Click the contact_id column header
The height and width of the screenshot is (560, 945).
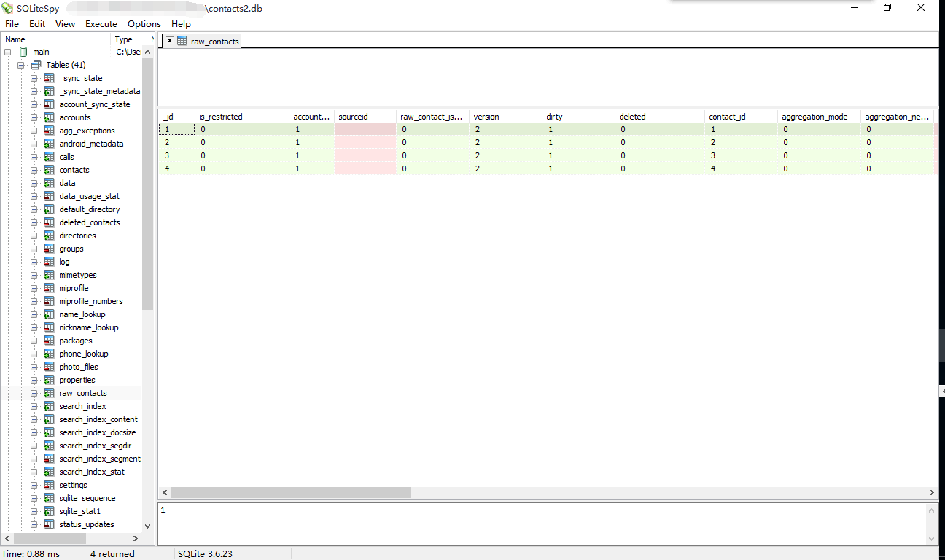[742, 117]
